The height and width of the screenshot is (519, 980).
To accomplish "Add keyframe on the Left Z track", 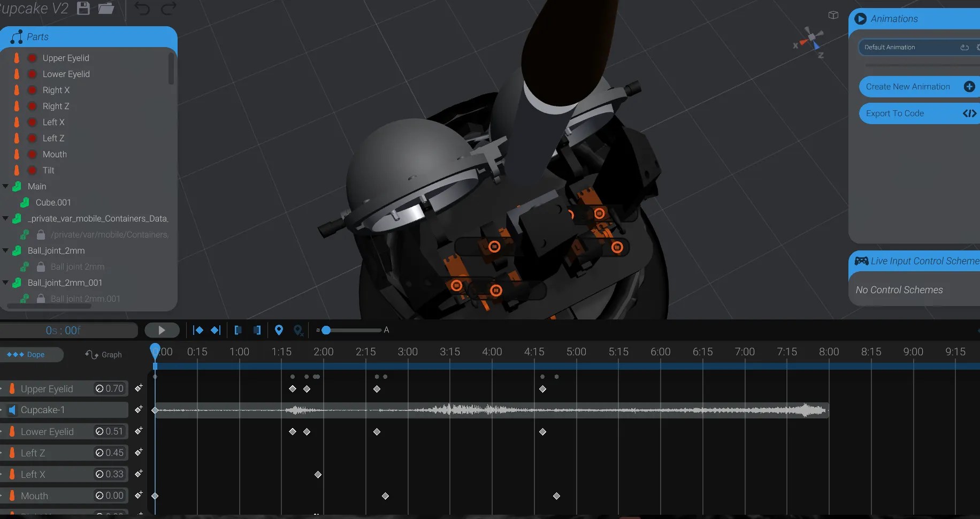I will tap(139, 452).
